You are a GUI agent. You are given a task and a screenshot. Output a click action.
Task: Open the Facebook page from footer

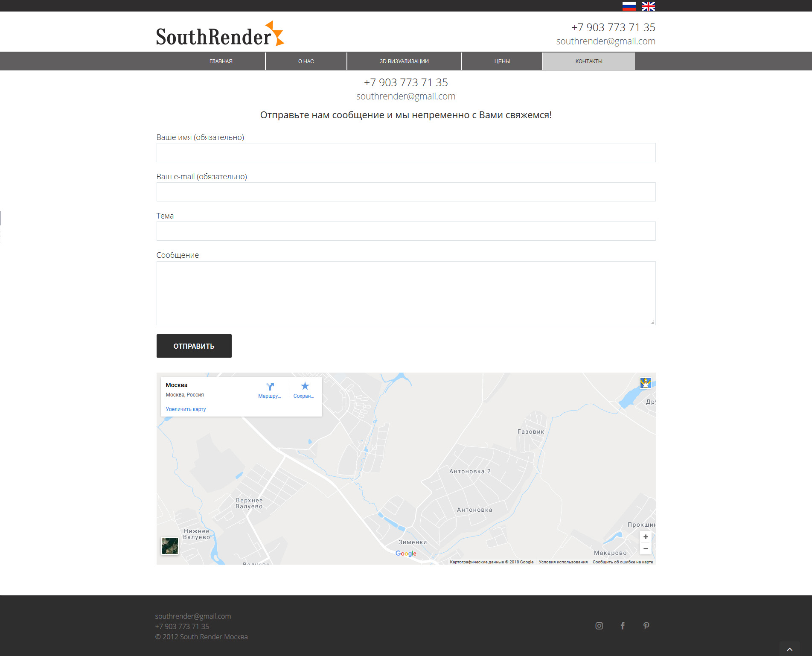click(623, 626)
